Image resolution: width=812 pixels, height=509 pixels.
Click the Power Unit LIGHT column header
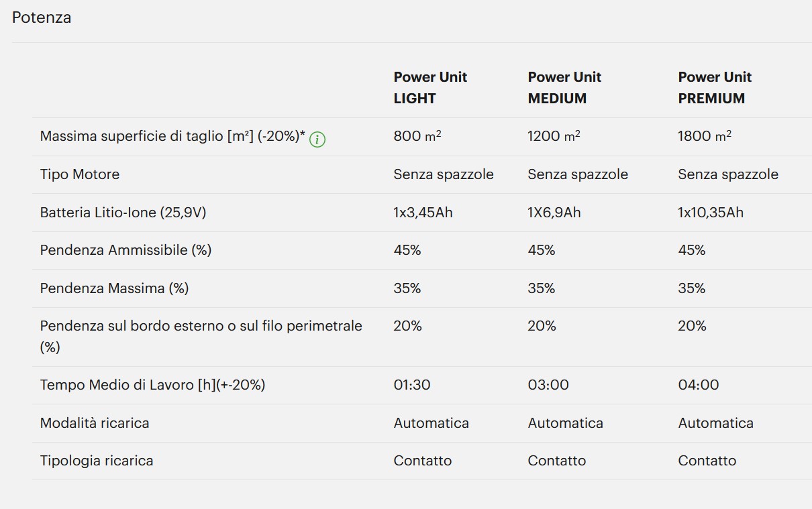coord(430,87)
